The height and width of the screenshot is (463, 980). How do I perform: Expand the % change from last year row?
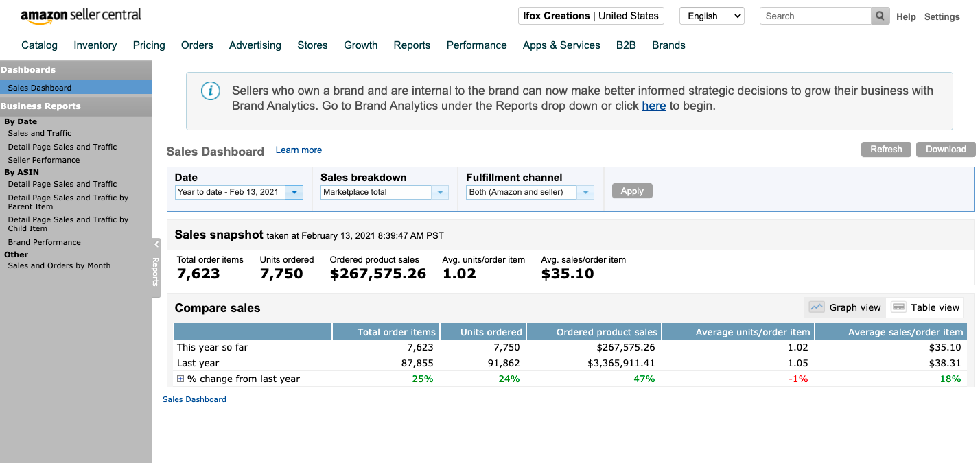point(180,379)
